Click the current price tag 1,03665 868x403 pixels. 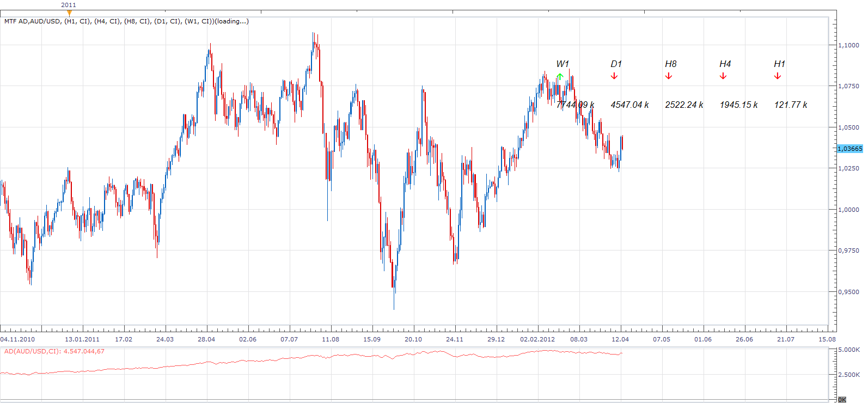[x=850, y=149]
